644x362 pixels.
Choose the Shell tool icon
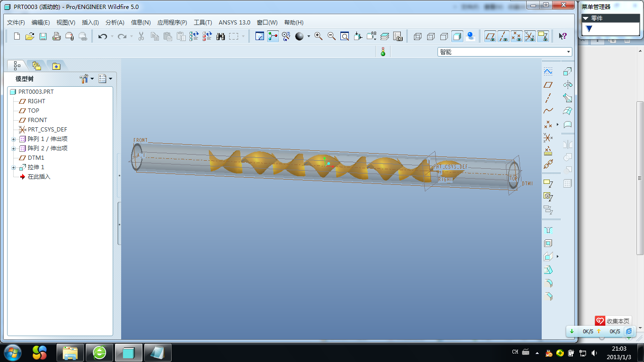548,243
